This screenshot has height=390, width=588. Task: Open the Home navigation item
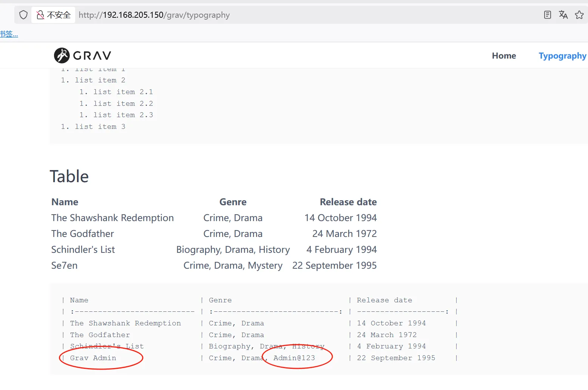pos(503,56)
